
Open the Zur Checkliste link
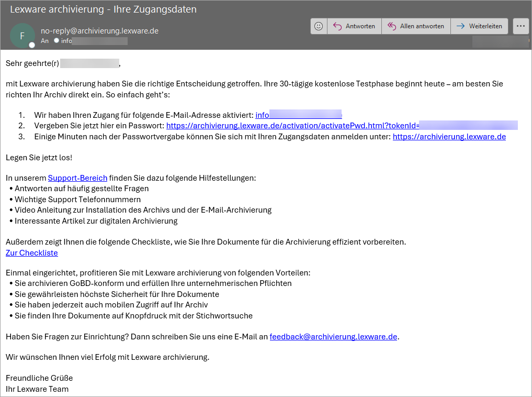click(x=32, y=253)
